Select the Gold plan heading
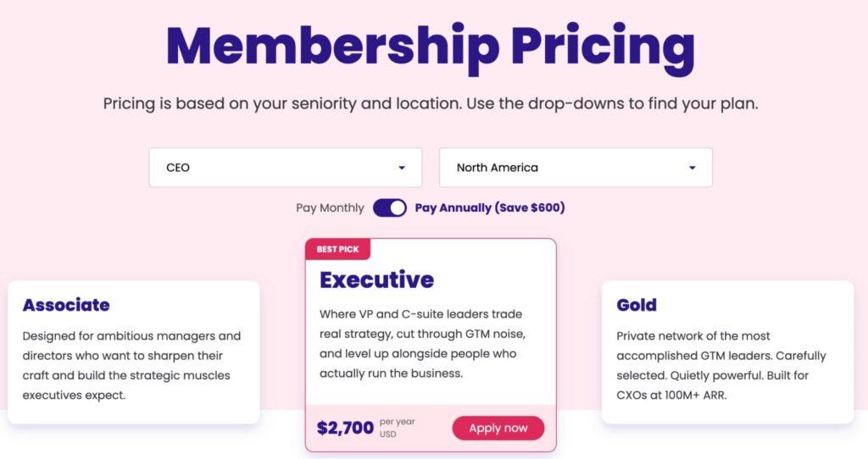 click(637, 305)
